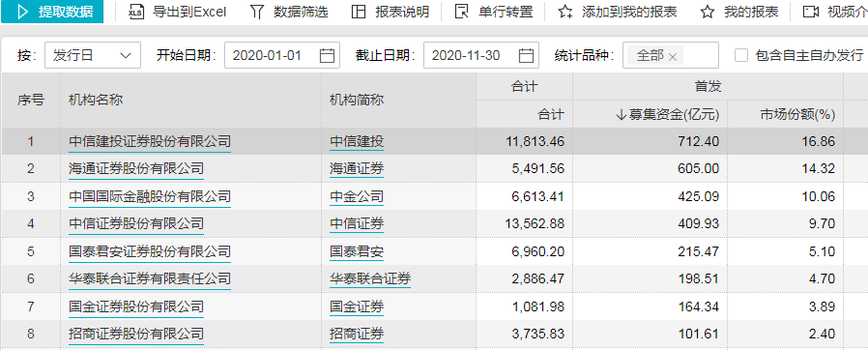Image resolution: width=868 pixels, height=350 pixels.
Task: Open the end date calendar icon
Action: [526, 55]
